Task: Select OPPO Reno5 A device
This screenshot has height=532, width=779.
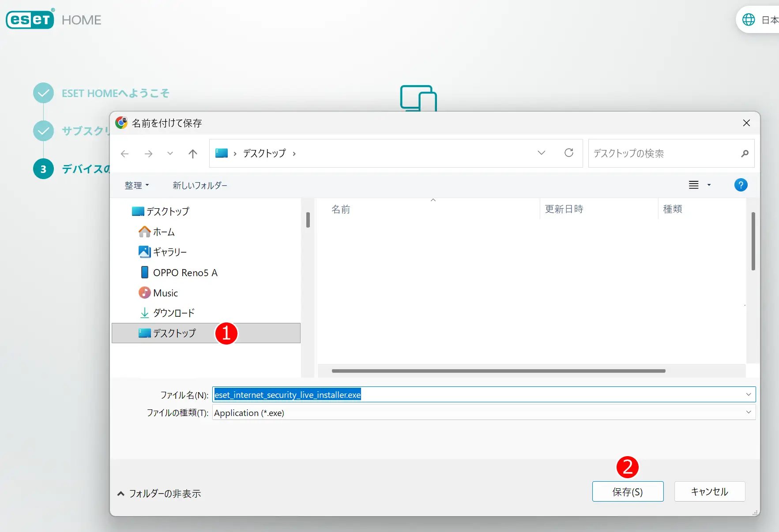Action: [x=178, y=273]
